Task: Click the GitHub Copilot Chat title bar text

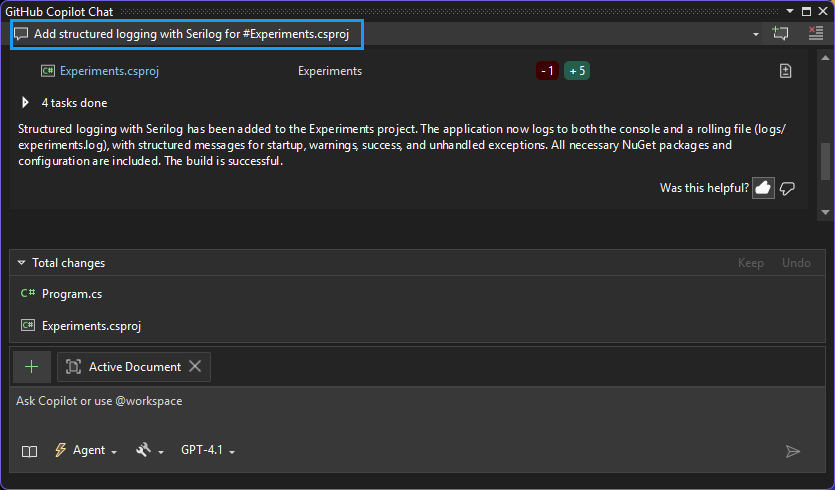Action: (x=59, y=11)
